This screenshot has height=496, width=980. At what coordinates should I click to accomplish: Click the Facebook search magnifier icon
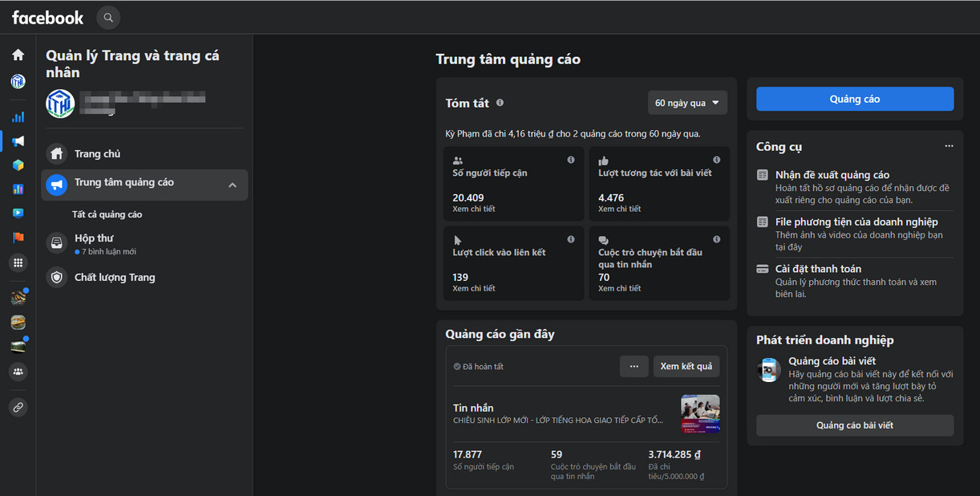tap(108, 17)
